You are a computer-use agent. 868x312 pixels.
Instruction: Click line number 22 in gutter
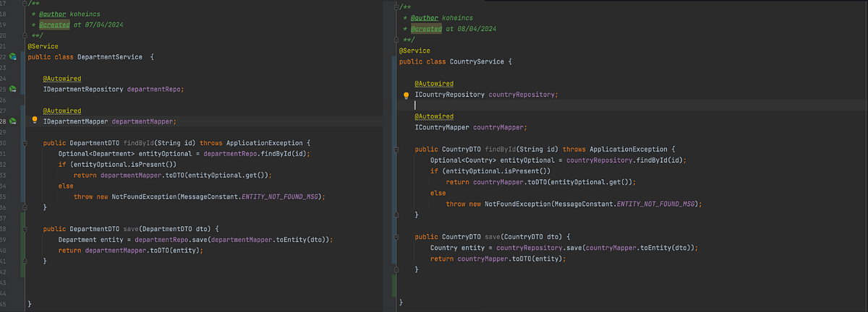4,56
